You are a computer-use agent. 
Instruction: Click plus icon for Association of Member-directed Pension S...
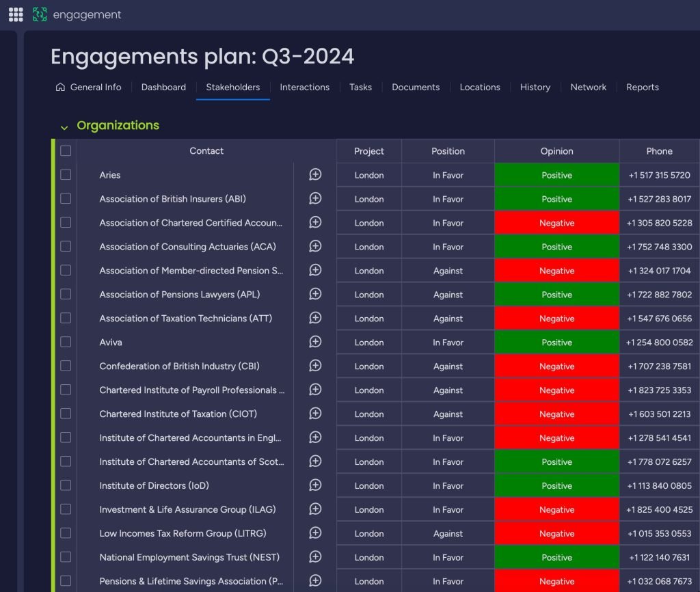[x=315, y=270]
